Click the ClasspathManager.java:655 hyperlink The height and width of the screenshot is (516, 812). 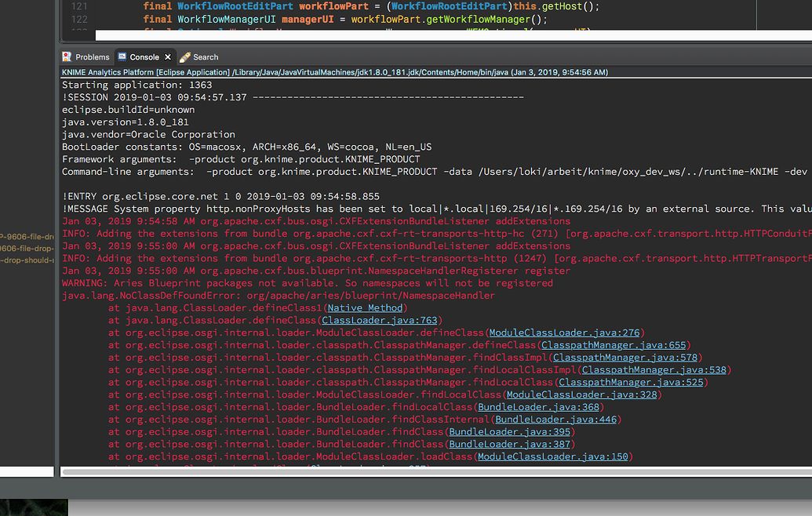point(614,344)
